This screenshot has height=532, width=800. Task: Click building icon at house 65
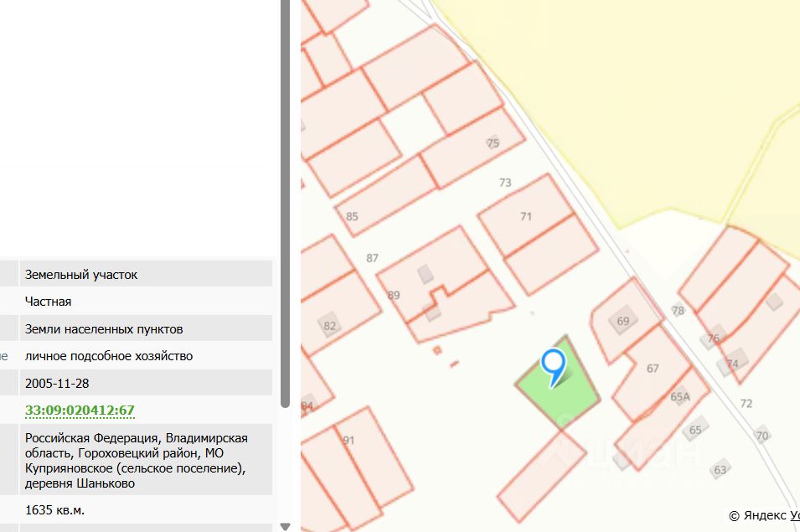tap(695, 429)
